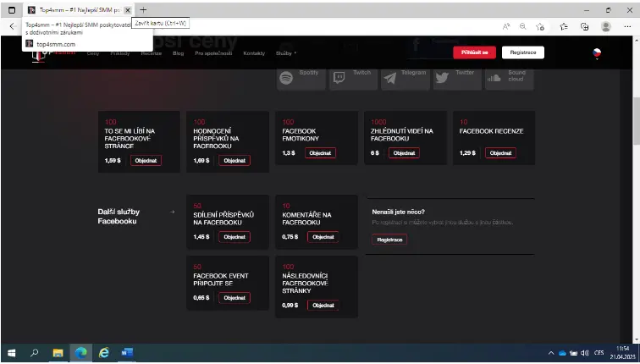
Task: Open the favorites list icon
Action: pos(564,26)
